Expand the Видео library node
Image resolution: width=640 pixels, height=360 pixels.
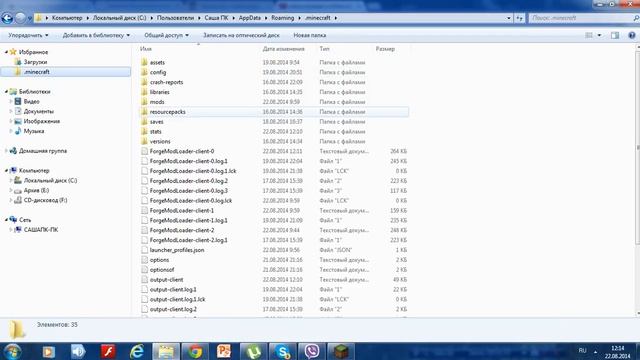coord(11,101)
